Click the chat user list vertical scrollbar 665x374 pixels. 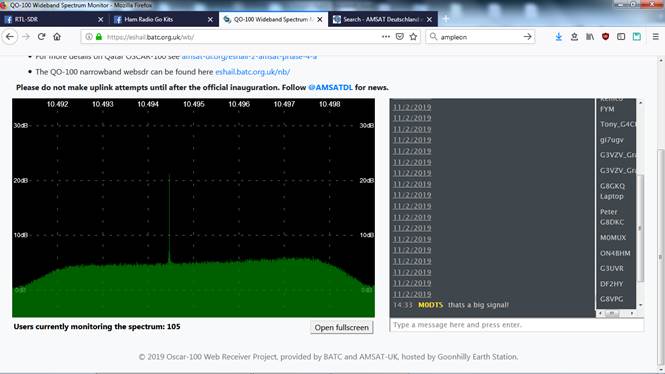[x=640, y=204]
